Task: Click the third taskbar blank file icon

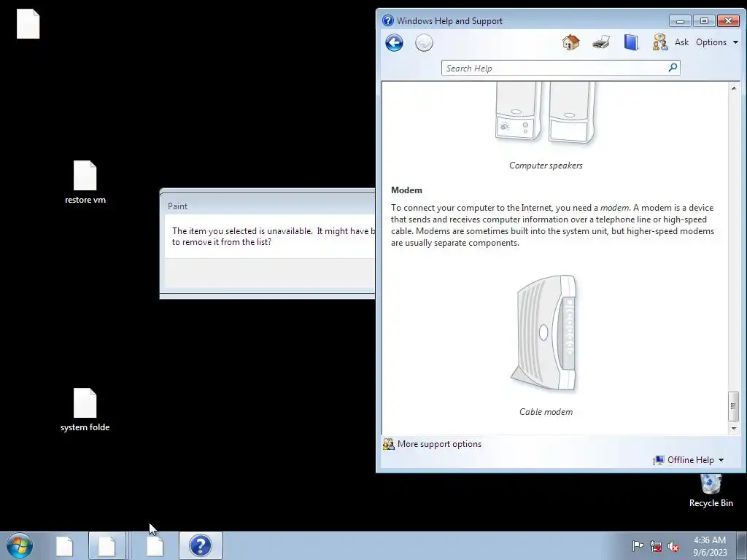Action: 155,546
